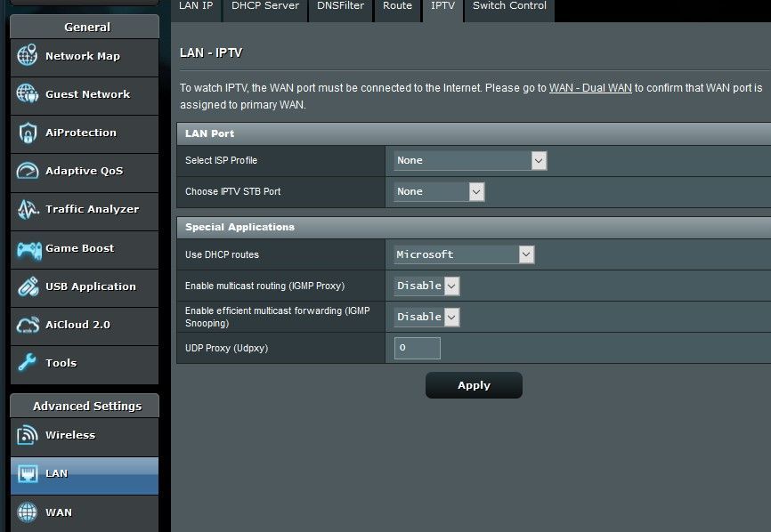Open the WAN settings page
Image resolution: width=771 pixels, height=532 pixels.
pyautogui.click(x=84, y=512)
